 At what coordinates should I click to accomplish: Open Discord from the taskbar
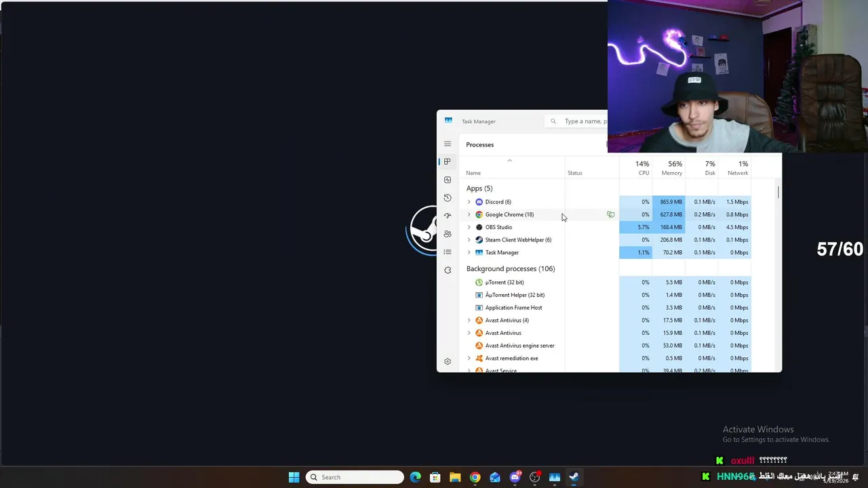click(x=515, y=477)
